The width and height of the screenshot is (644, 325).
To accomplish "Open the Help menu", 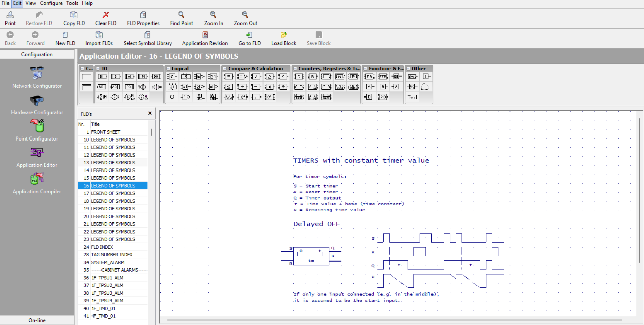I will point(87,3).
